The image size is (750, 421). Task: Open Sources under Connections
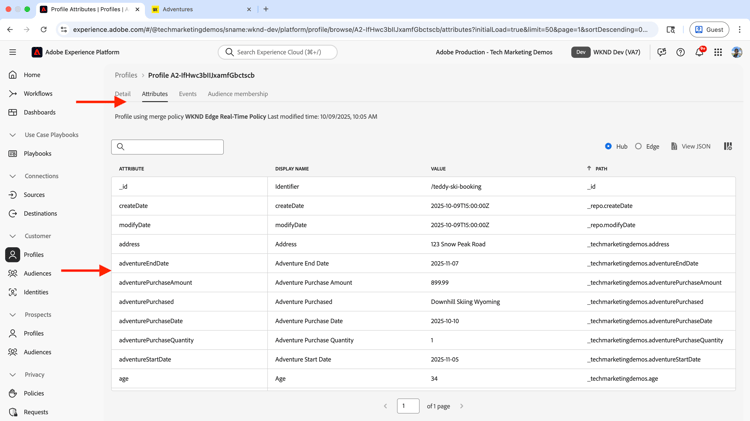(34, 195)
